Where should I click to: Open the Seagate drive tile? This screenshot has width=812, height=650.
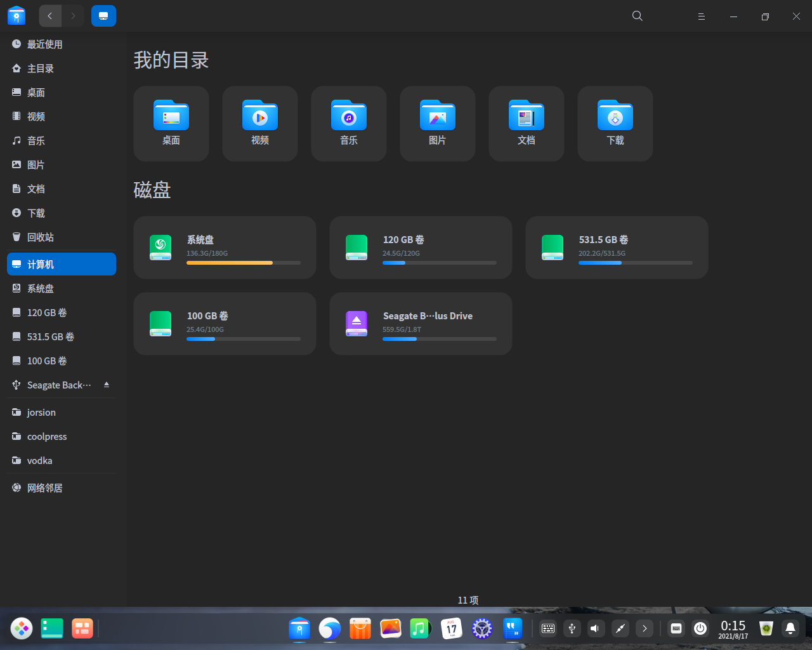click(421, 324)
